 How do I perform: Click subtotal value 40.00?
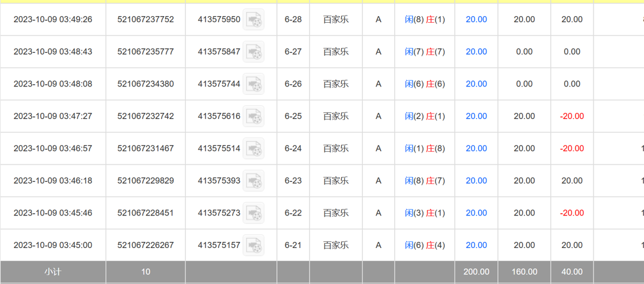(572, 271)
